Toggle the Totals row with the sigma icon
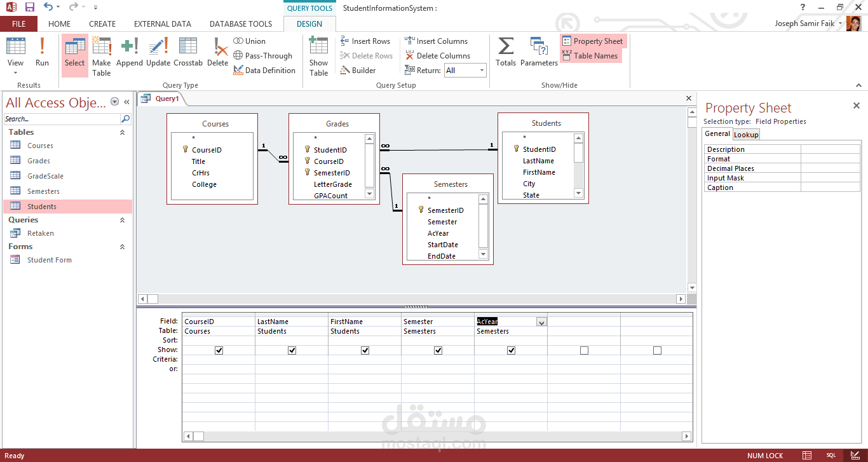This screenshot has height=462, width=868. [x=505, y=54]
